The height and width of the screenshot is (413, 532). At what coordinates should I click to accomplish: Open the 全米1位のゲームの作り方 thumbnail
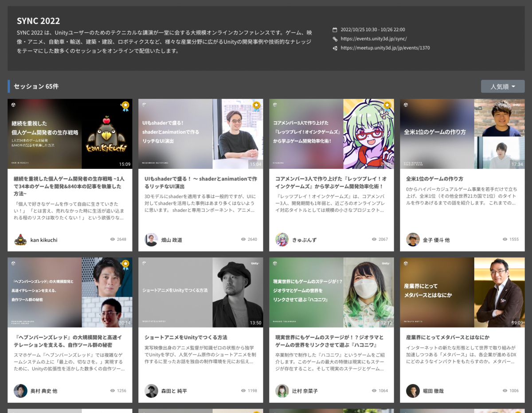(x=462, y=134)
